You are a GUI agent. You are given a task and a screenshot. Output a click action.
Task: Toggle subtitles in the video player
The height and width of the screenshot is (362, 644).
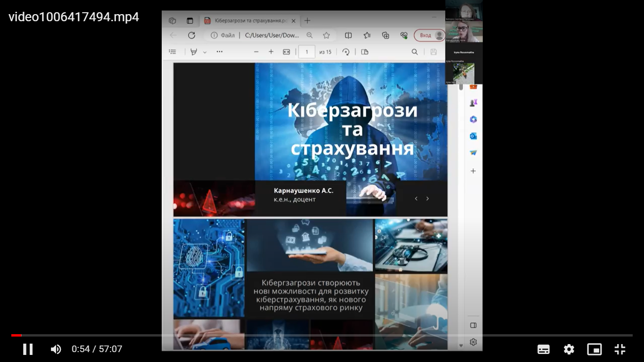coord(544,349)
